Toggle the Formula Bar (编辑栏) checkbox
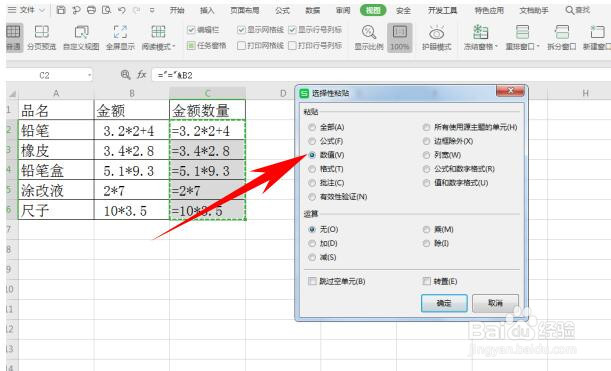This screenshot has height=371, width=611. [191, 30]
